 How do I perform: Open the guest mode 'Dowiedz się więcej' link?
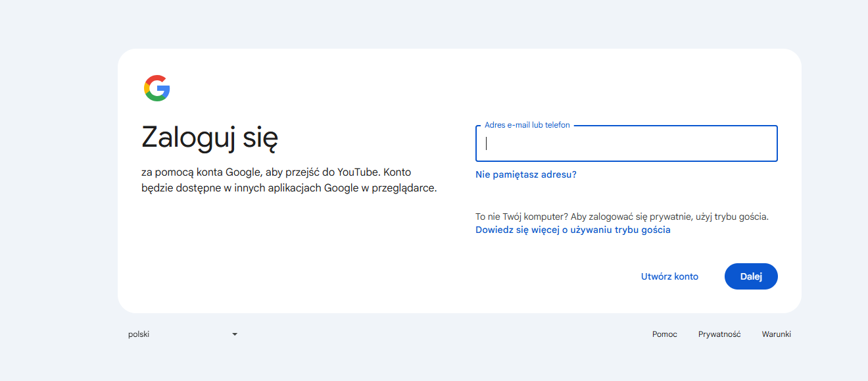(572, 230)
